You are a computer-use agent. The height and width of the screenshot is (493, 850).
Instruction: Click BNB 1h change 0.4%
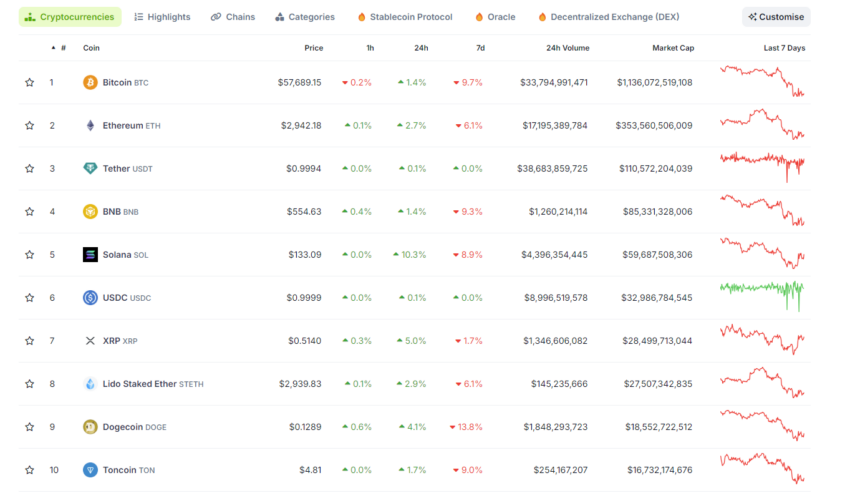pos(357,212)
